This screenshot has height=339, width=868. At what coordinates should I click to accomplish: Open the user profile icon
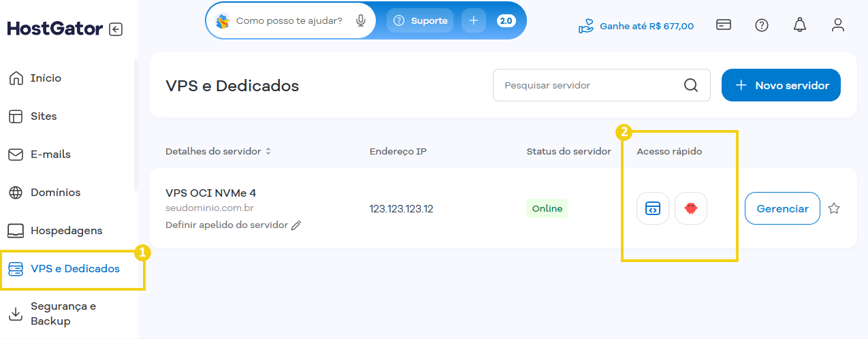[x=838, y=25]
